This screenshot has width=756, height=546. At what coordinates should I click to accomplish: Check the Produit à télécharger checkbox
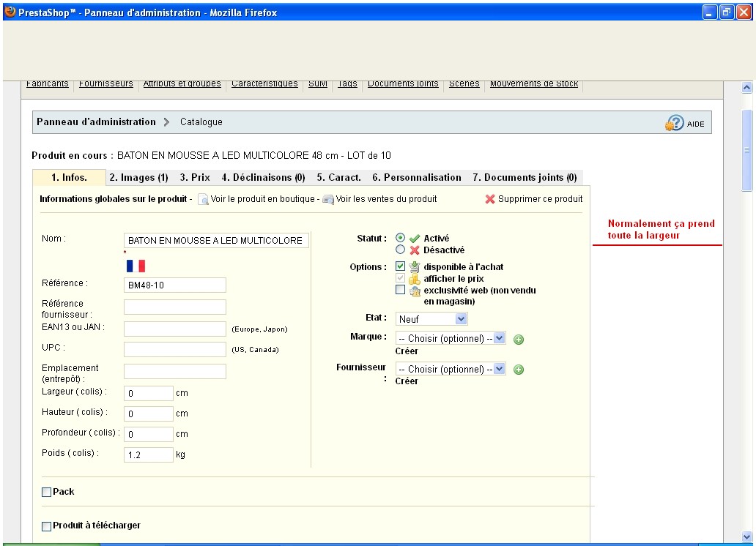click(x=46, y=526)
